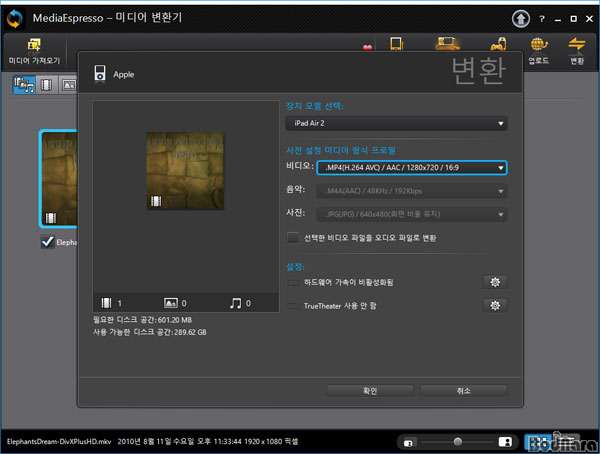This screenshot has height=454, width=600.
Task: Click the thumbnail size slider handle
Action: click(457, 442)
